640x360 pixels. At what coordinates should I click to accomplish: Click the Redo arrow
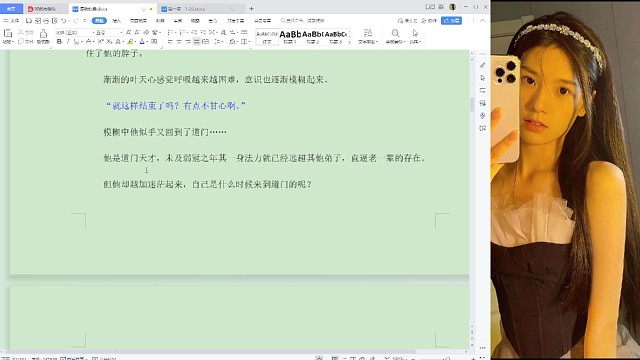(76, 20)
